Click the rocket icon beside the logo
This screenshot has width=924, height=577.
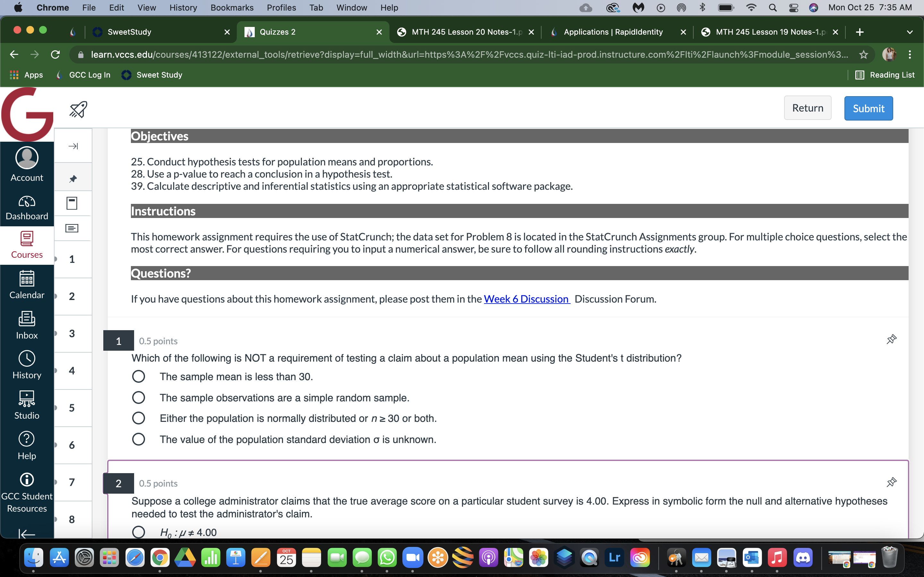tap(78, 110)
